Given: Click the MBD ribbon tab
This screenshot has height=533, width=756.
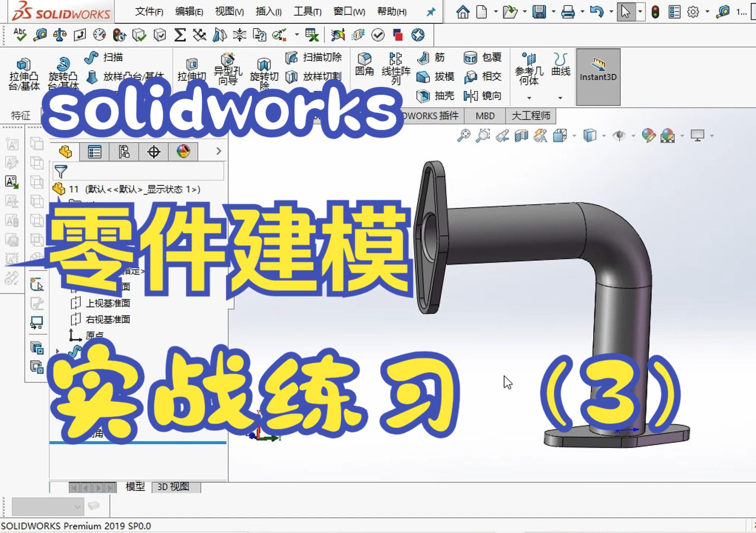Looking at the screenshot, I should tap(484, 115).
